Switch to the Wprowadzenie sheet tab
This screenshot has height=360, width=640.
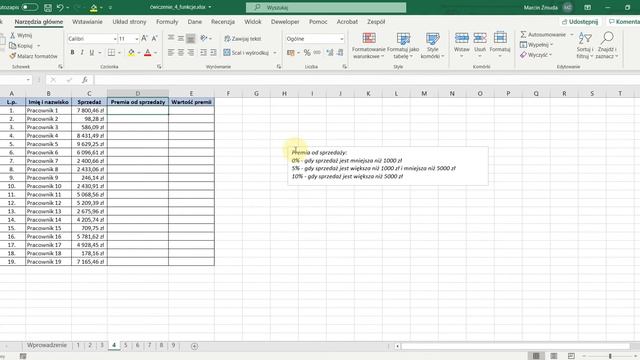(47, 345)
